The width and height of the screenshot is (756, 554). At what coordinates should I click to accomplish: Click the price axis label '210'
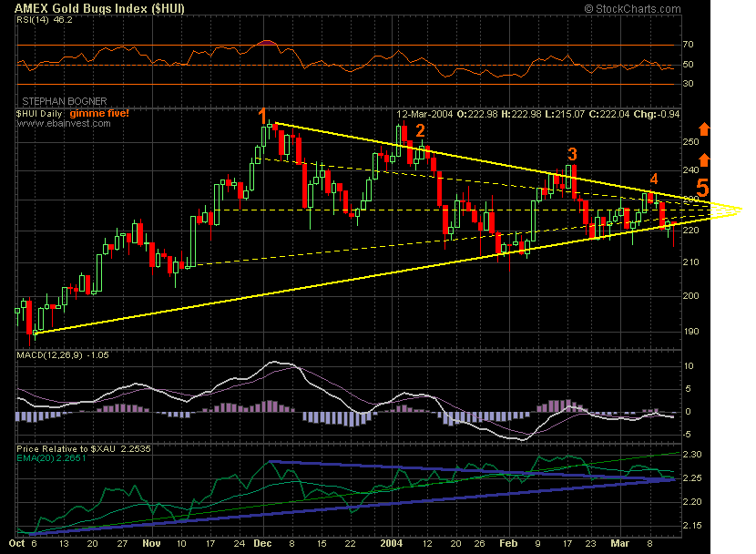(691, 262)
